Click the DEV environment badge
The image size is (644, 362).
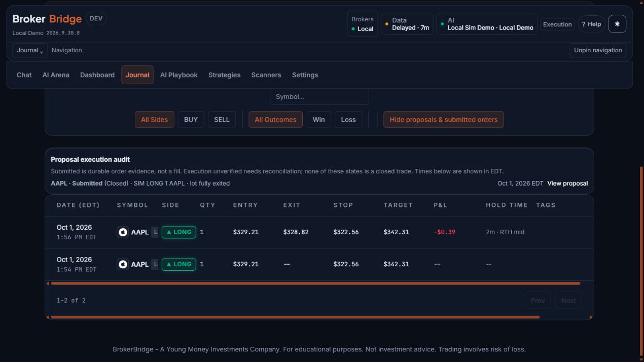coord(96,18)
